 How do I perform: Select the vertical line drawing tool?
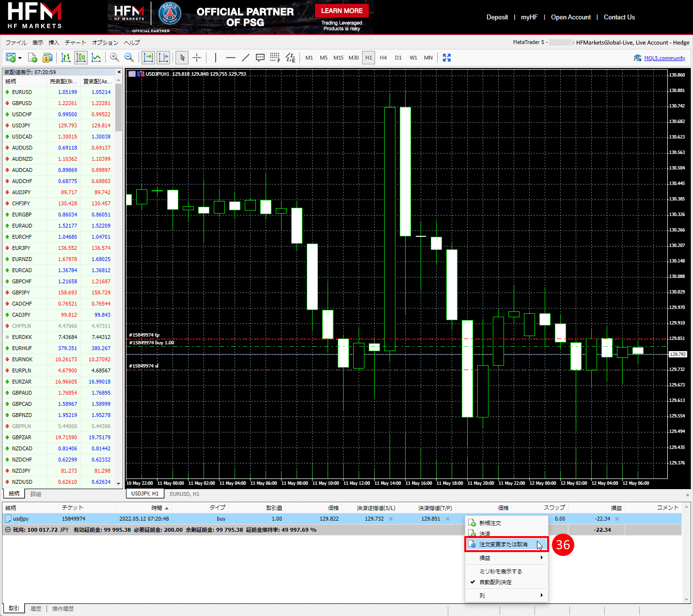click(216, 58)
